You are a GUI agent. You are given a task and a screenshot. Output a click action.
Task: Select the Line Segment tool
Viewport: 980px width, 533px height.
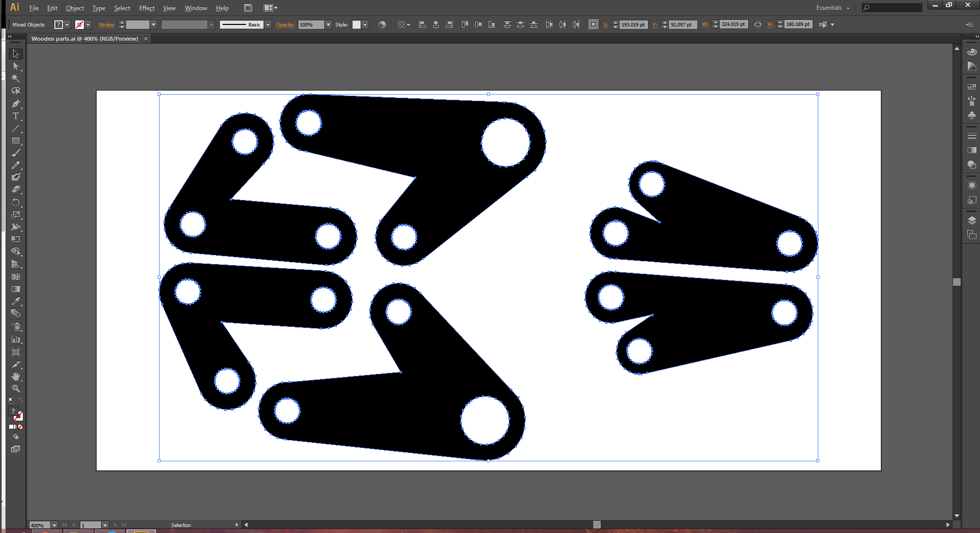pos(16,128)
